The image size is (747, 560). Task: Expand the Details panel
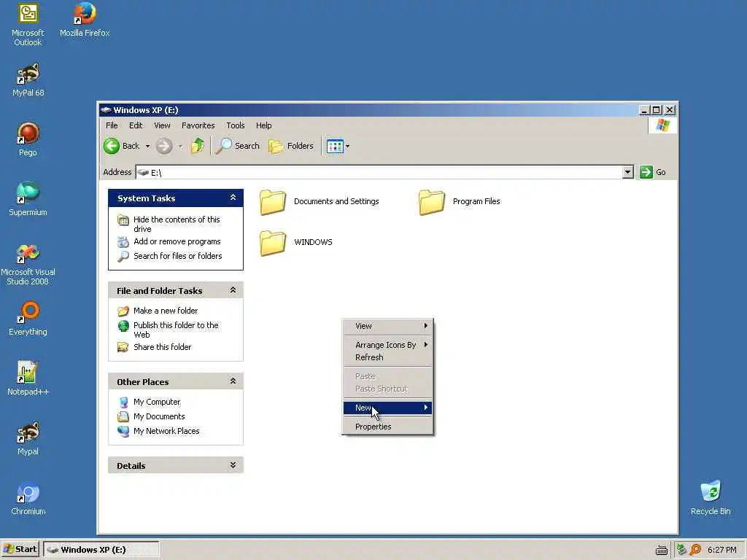233,465
